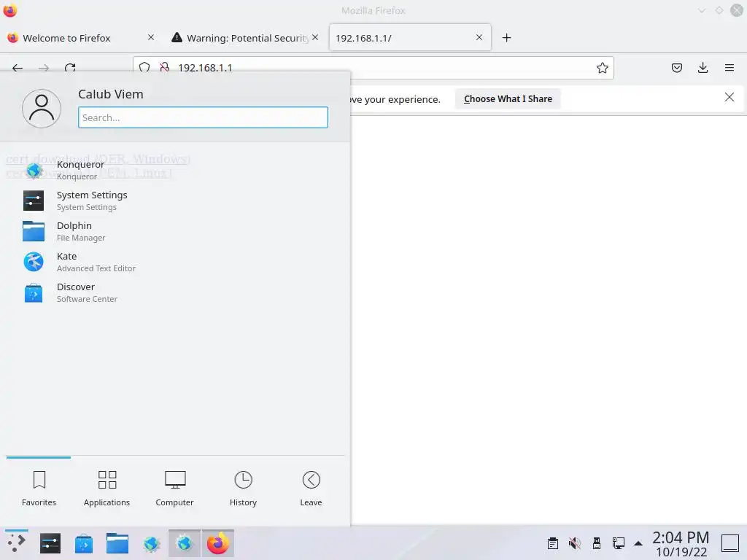Close the Welcome to Firefox tab
Viewport: 747px width, 560px height.
pyautogui.click(x=150, y=37)
